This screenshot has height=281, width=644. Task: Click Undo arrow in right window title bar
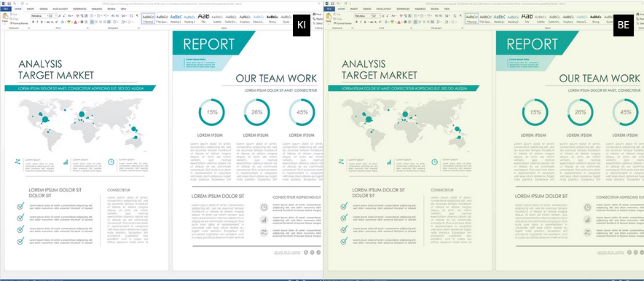pos(339,4)
